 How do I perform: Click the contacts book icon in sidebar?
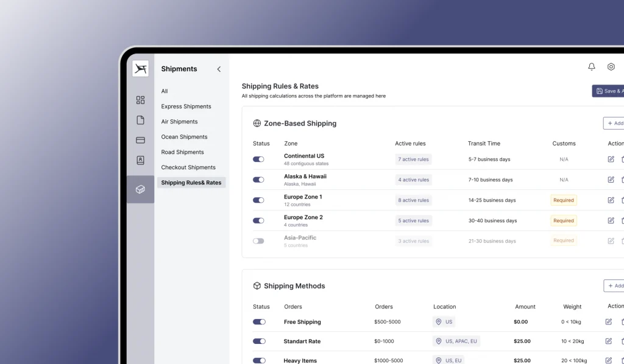(x=140, y=160)
